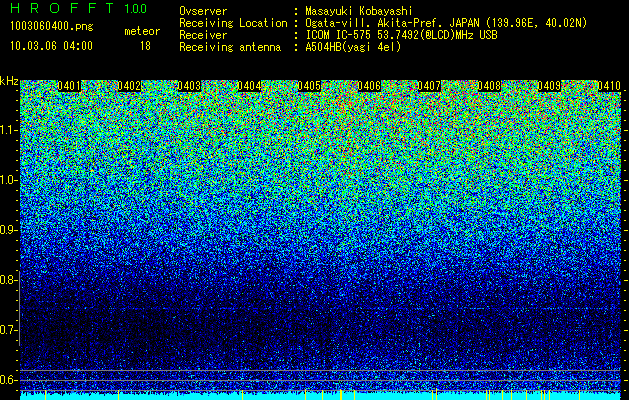This screenshot has height=400, width=629.
Task: Click the 0402 time marker label
Action: 129,86
